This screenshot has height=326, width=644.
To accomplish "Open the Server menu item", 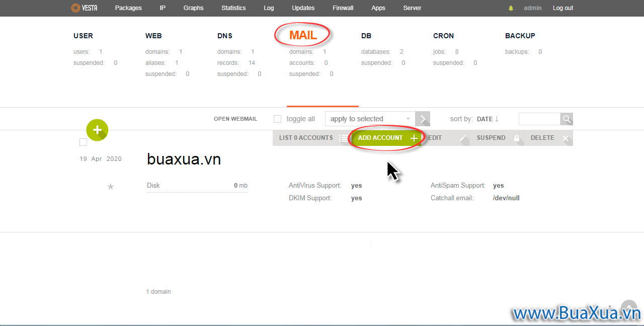I will pyautogui.click(x=412, y=8).
